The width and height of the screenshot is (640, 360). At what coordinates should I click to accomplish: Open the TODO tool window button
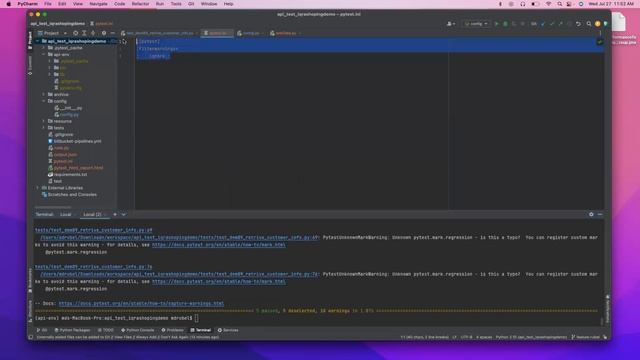(106, 330)
